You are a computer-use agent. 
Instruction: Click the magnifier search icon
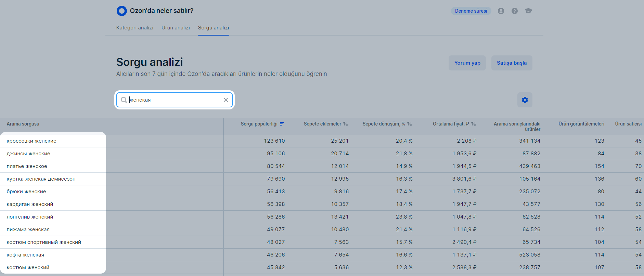pyautogui.click(x=124, y=100)
